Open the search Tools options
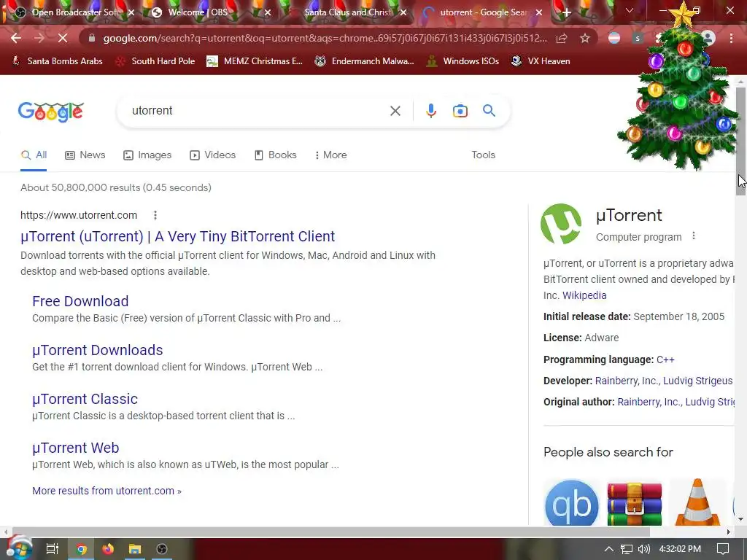 (483, 155)
